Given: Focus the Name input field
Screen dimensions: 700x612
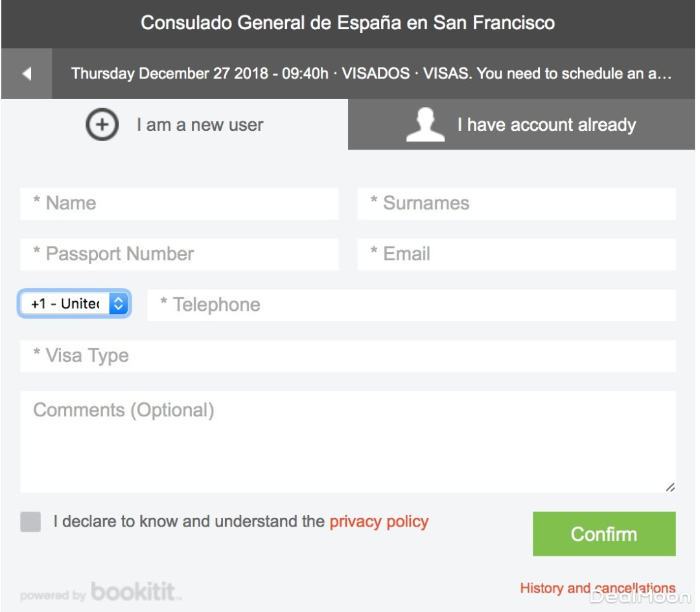Looking at the screenshot, I should (180, 203).
